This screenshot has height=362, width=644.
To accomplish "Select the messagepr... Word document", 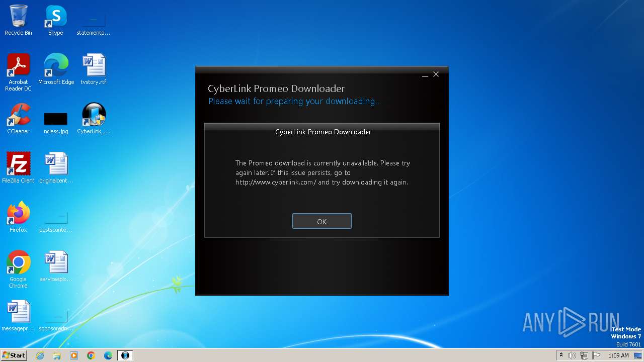I will 18,316.
